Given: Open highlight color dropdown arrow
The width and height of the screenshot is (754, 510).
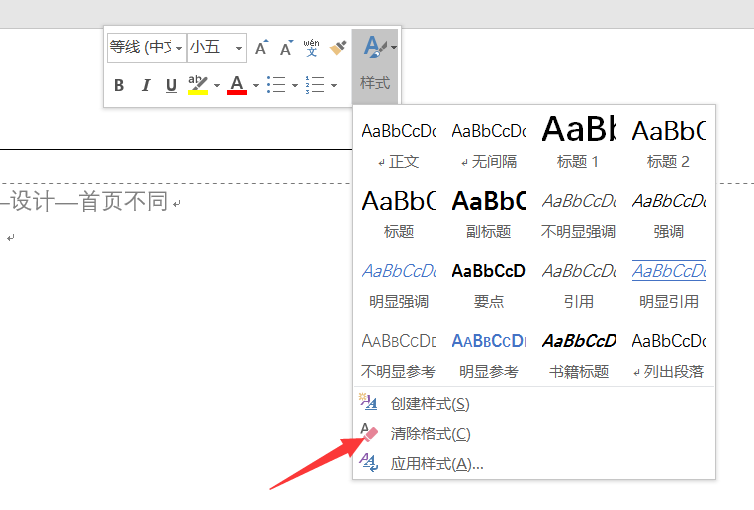Looking at the screenshot, I should point(217,86).
